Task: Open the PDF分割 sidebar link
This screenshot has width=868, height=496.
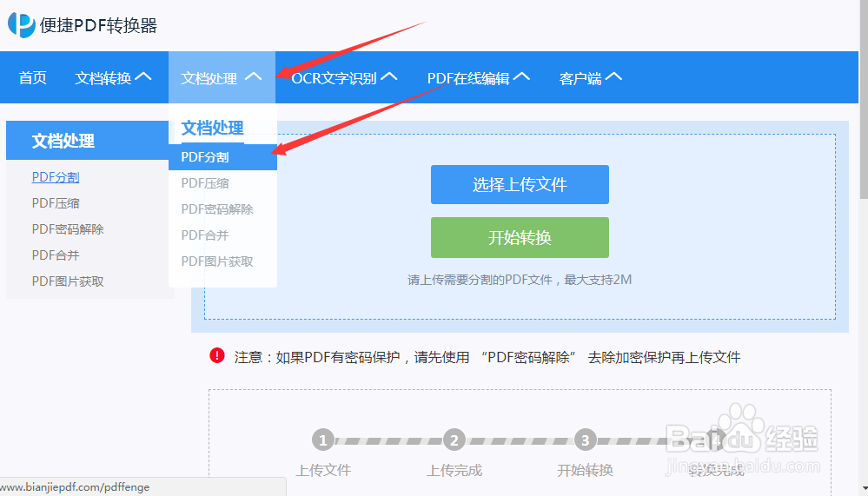Action: point(56,177)
